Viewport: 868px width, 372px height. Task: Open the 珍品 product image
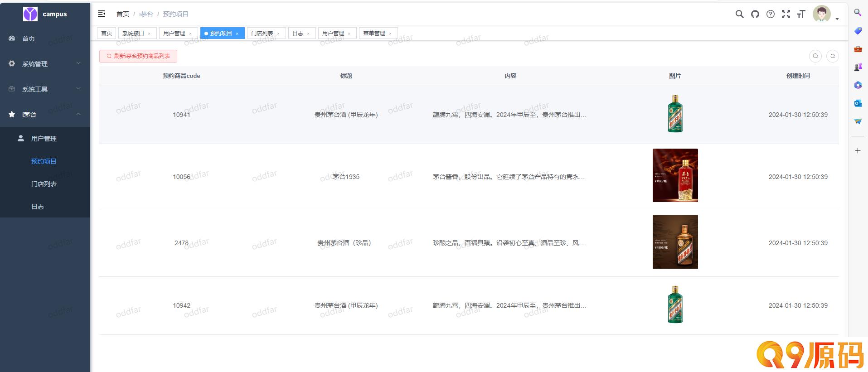pyautogui.click(x=675, y=242)
